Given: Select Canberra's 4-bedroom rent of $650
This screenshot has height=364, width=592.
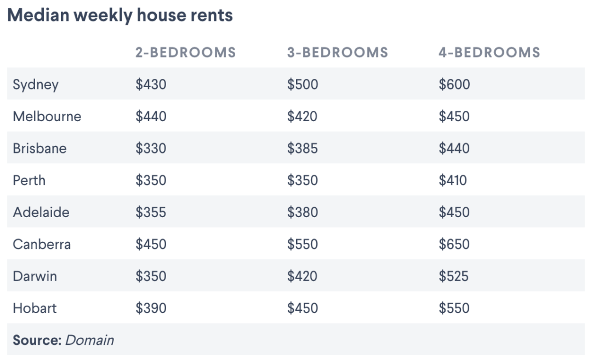Looking at the screenshot, I should click(x=454, y=244).
